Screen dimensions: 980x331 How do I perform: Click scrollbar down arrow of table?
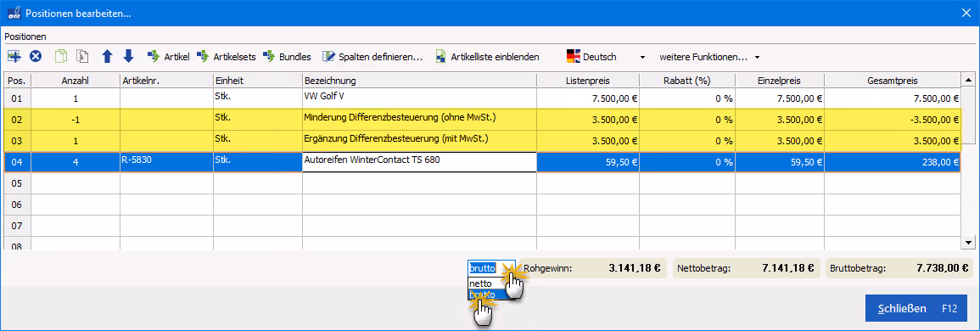969,242
